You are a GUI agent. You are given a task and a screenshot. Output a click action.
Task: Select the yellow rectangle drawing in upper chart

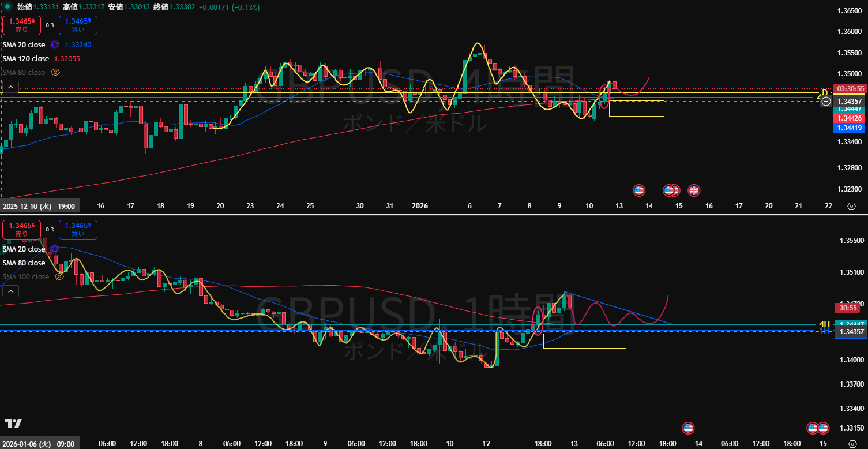636,116
